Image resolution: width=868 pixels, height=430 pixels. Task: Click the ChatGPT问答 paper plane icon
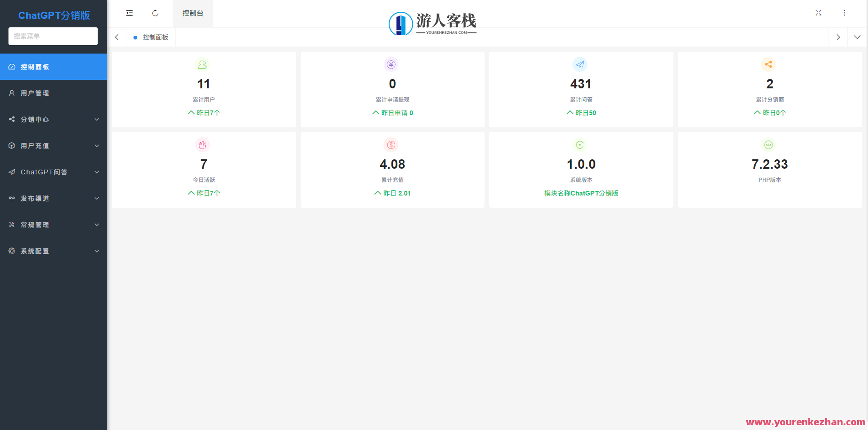11,172
